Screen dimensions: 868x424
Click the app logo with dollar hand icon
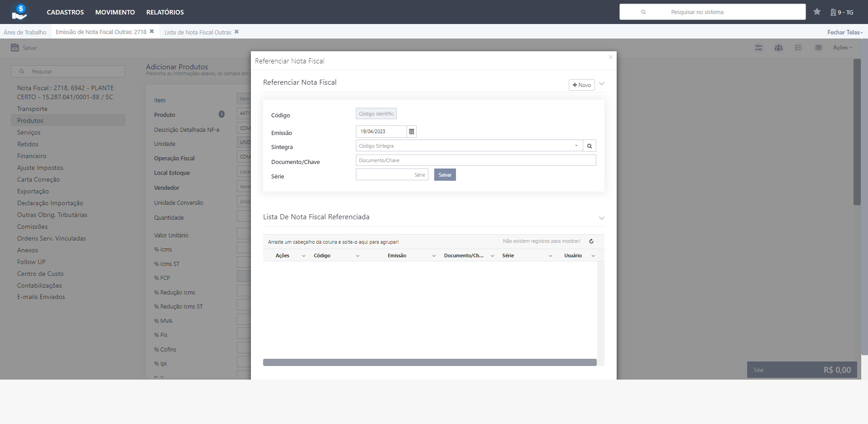19,12
